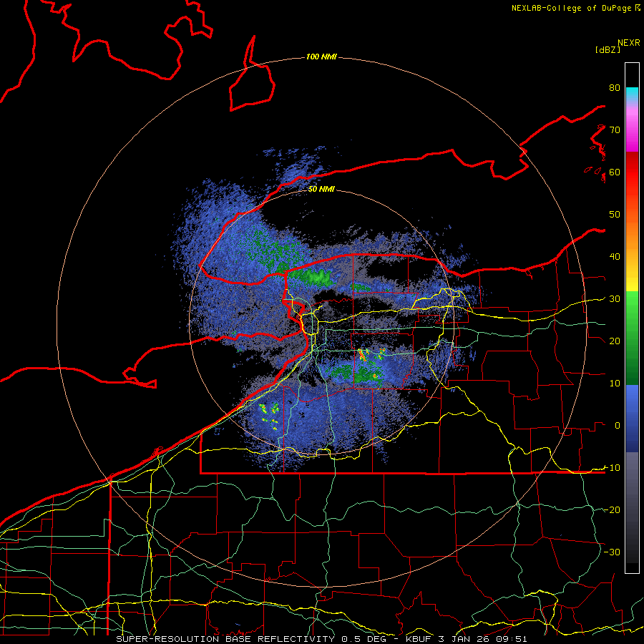Click the 80 value on dBZ scale
The image size is (644, 644).
(x=615, y=88)
